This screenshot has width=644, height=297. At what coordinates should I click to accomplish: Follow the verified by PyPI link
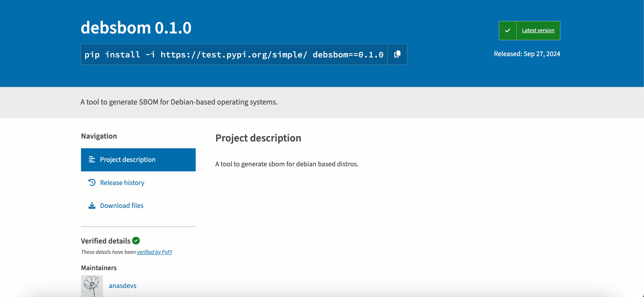point(154,252)
